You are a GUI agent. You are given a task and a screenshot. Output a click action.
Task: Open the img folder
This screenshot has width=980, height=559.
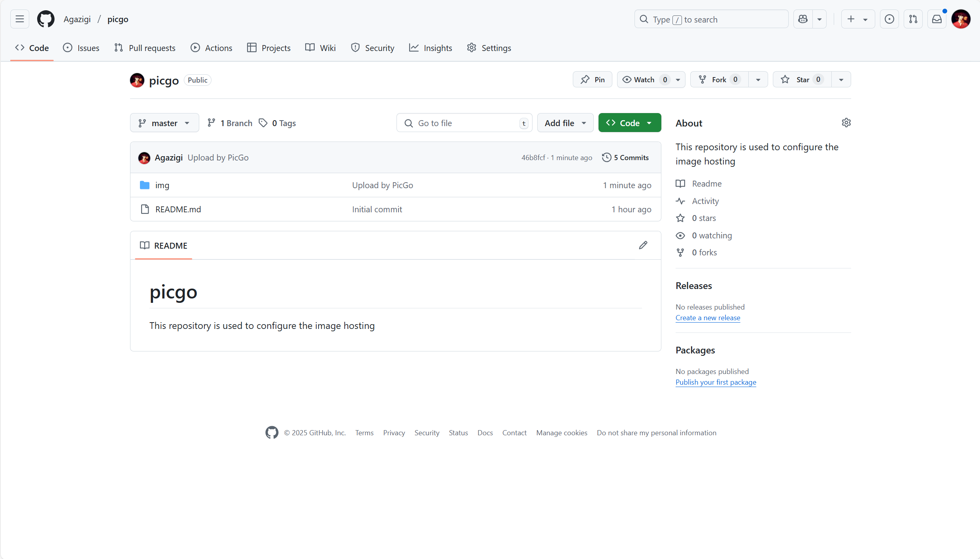tap(162, 185)
